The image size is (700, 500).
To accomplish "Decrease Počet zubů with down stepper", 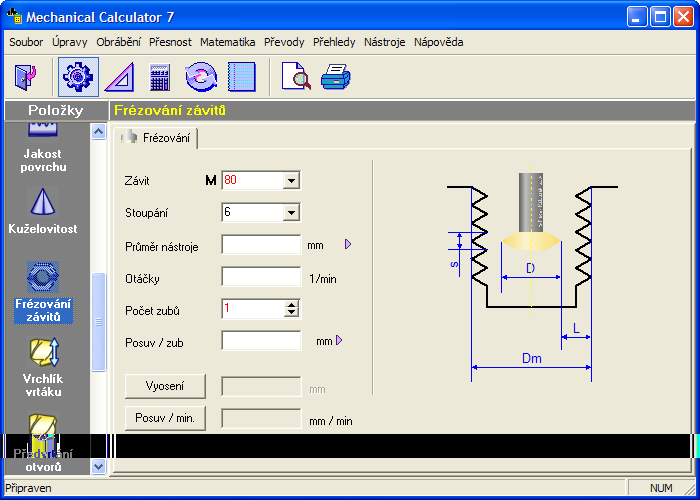I will (x=292, y=313).
